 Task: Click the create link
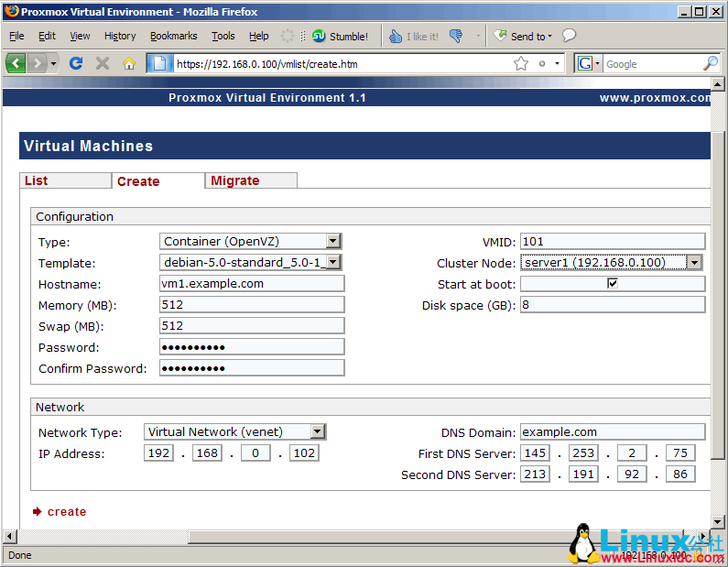click(66, 512)
